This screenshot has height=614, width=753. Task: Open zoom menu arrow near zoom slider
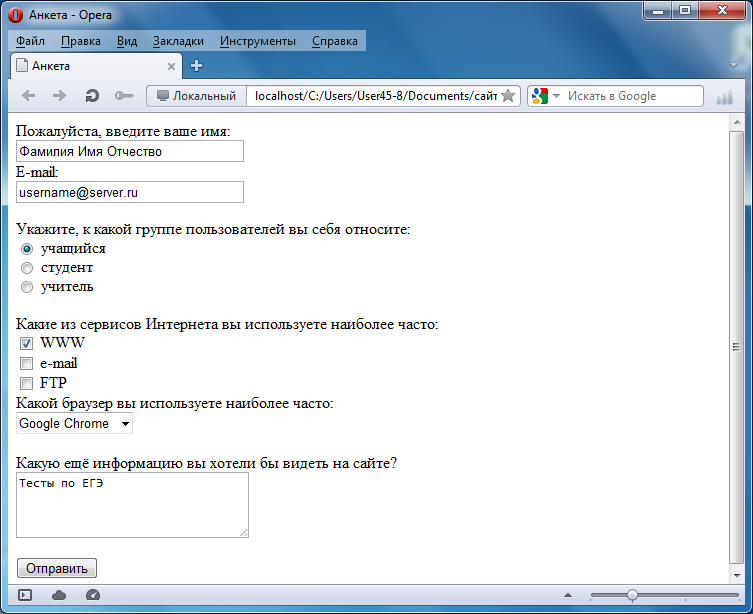pos(568,595)
